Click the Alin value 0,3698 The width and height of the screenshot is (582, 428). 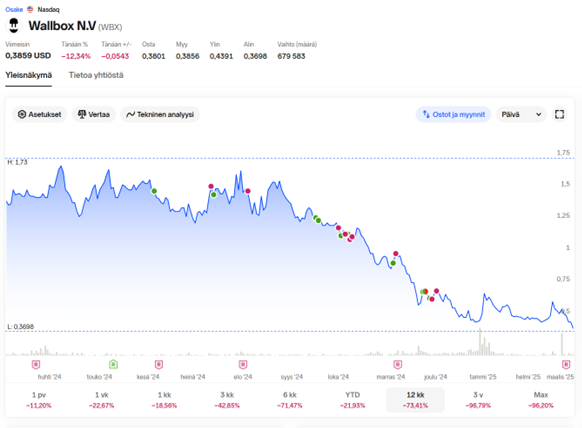[x=255, y=56]
